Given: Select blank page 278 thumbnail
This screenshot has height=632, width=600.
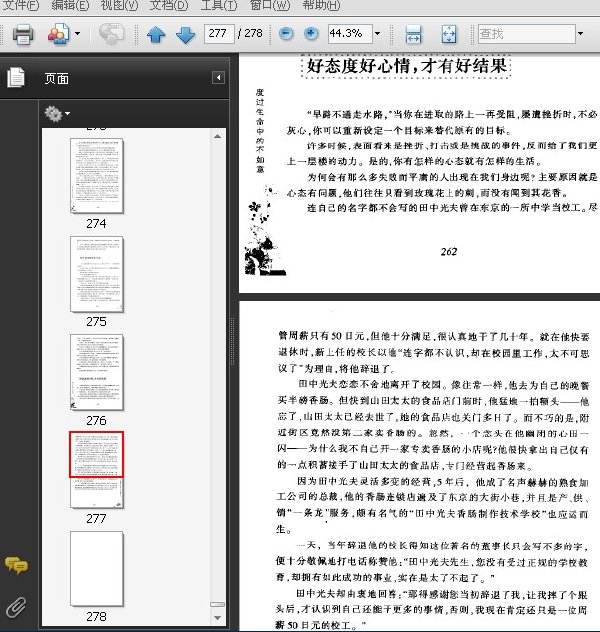Looking at the screenshot, I should pyautogui.click(x=97, y=568).
